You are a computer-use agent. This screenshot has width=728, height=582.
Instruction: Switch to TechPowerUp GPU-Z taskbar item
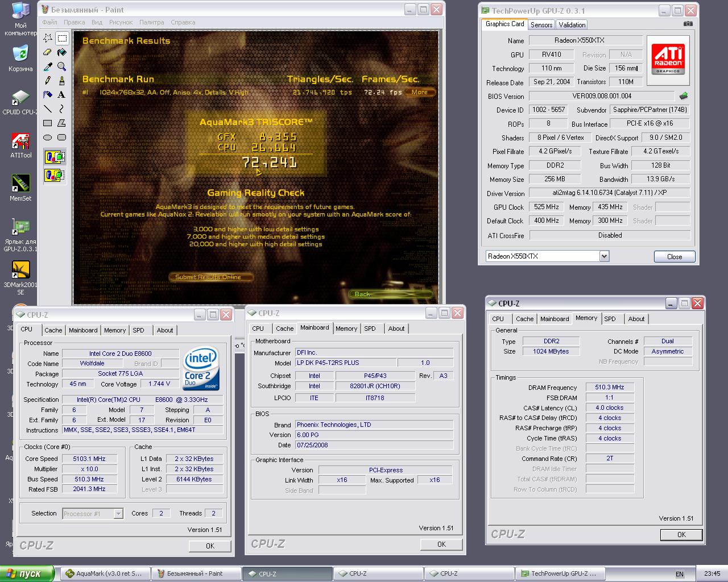coord(560,573)
